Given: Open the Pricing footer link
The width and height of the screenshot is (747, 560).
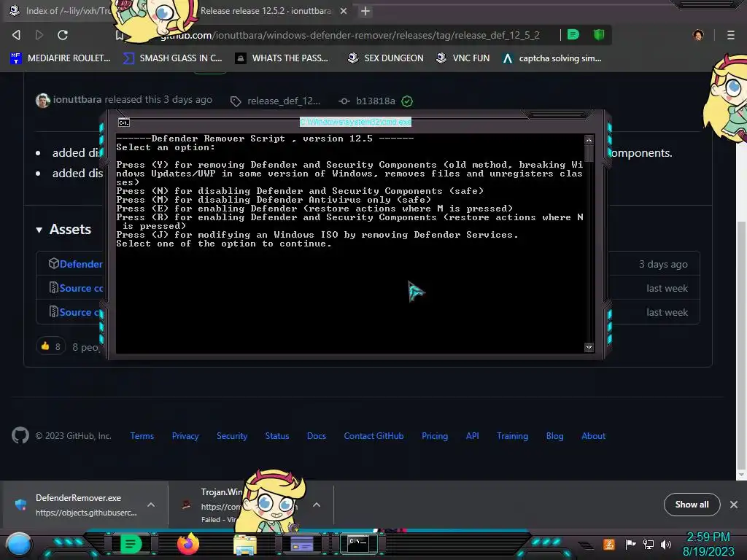Looking at the screenshot, I should 435,436.
